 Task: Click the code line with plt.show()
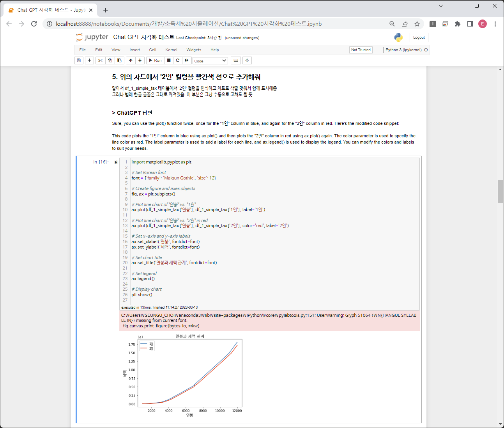tap(142, 295)
